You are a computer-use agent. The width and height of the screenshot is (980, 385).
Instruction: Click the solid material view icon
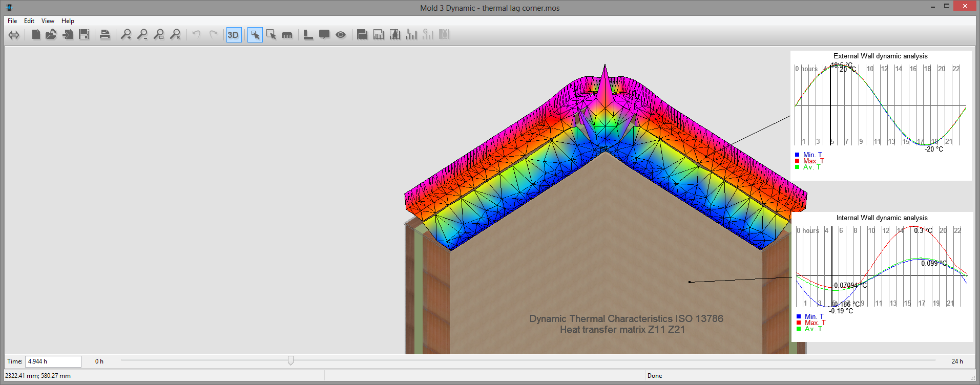[x=362, y=35]
